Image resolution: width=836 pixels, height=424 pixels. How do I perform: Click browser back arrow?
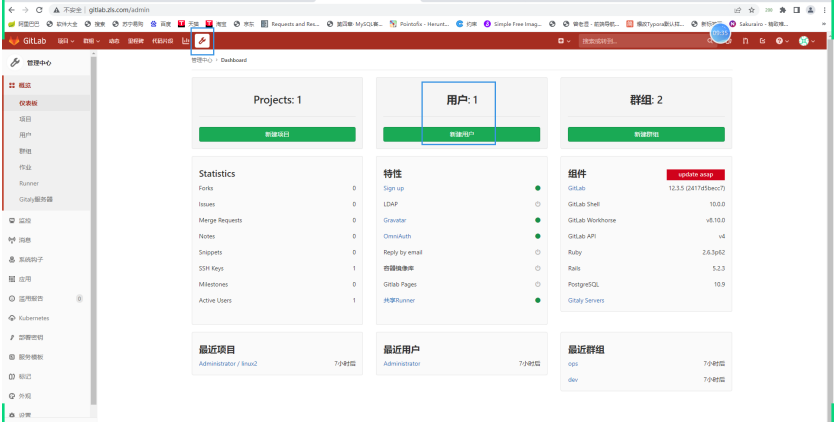tap(12, 10)
